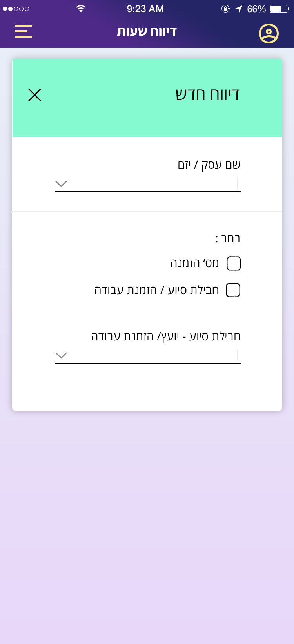
Task: Tap the 9:23 AM clock
Action: 145,9
